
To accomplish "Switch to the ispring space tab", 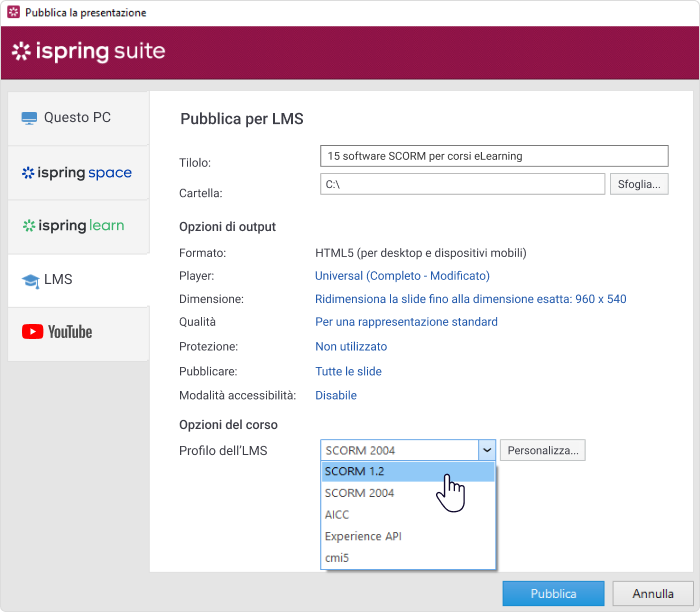I will coord(78,173).
